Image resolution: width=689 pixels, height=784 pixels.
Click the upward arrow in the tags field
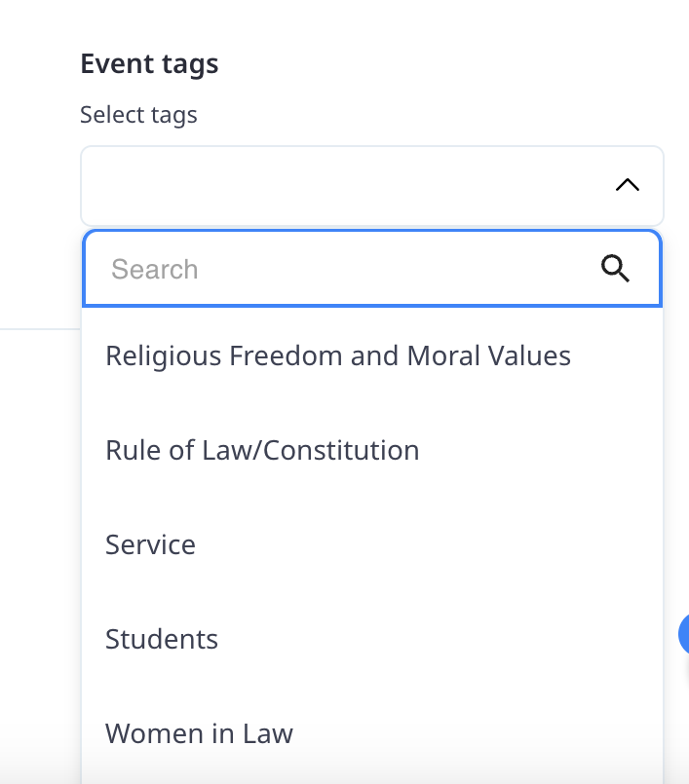click(627, 185)
